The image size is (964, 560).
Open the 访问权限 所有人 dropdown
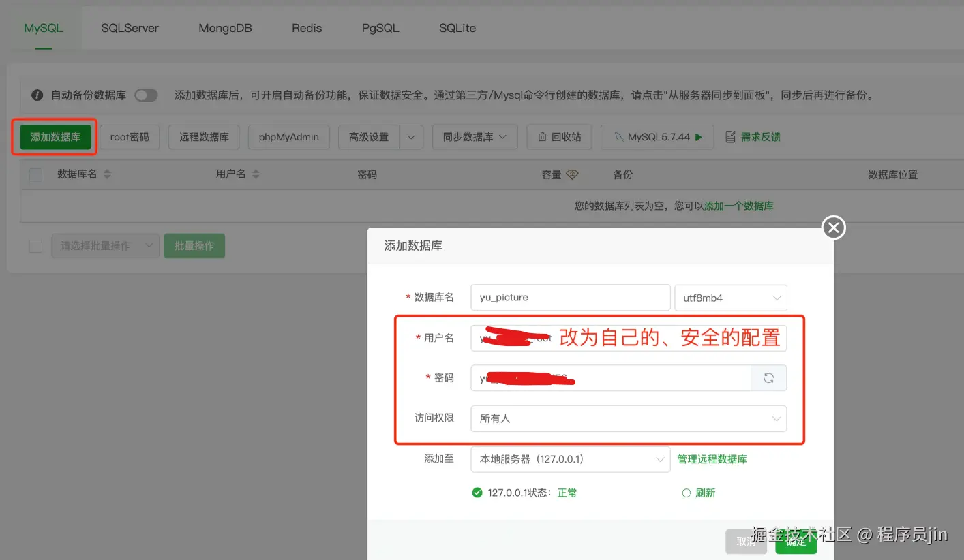(x=629, y=418)
